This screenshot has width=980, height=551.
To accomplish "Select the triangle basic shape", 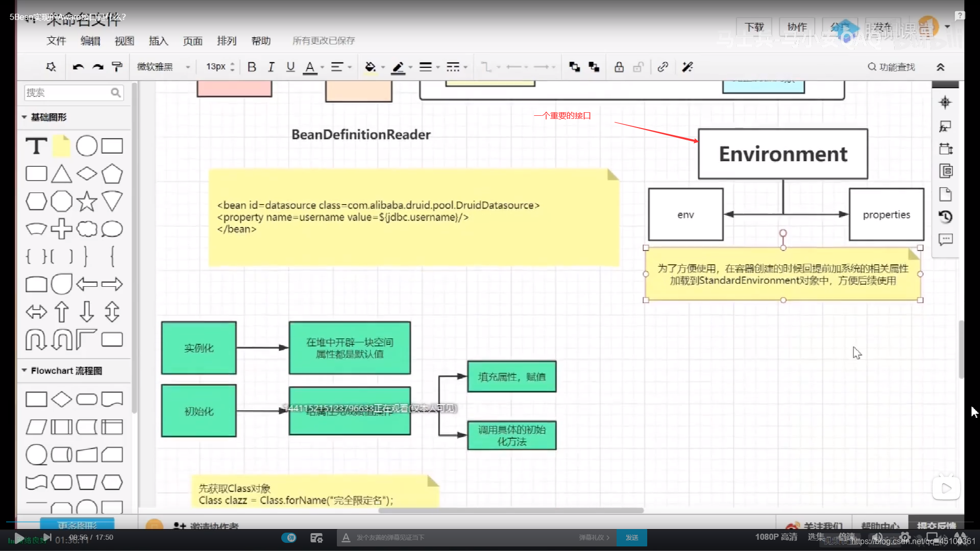I will pos(61,173).
